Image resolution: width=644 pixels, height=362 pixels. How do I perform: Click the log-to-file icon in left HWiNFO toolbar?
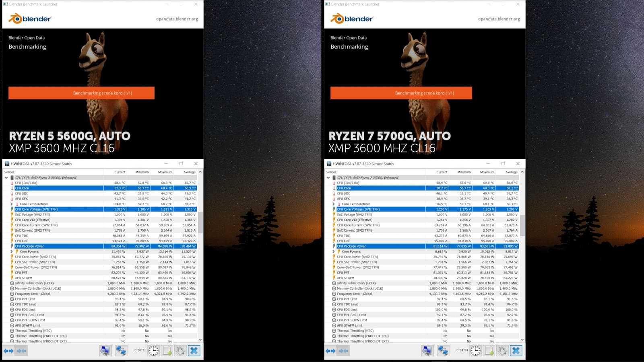point(167,351)
